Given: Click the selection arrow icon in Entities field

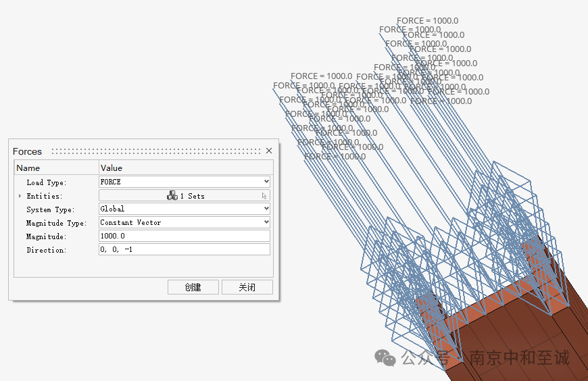Looking at the screenshot, I should (264, 196).
